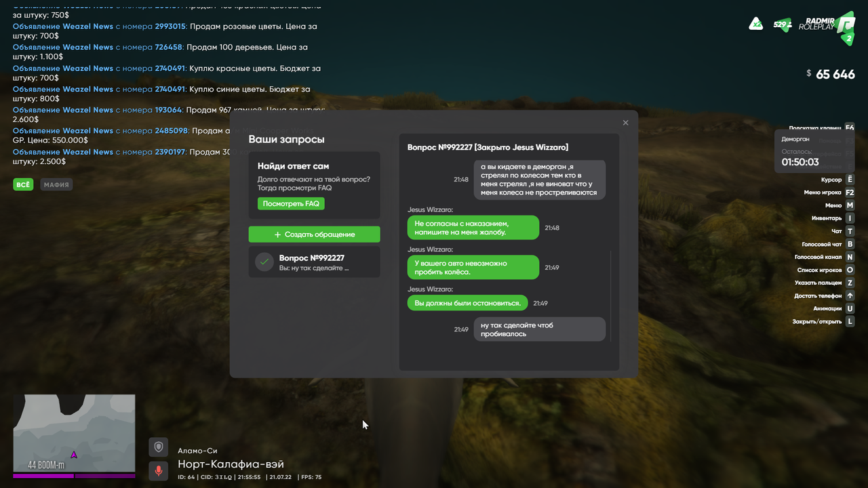Click the microphone icon at the bottom left
868x488 pixels.
[159, 470]
